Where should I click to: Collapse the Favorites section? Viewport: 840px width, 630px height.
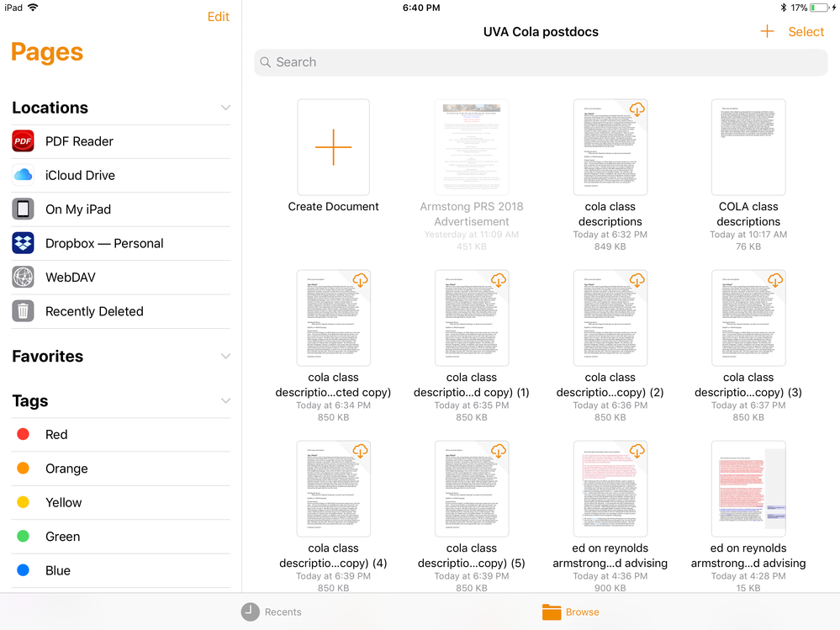tap(226, 357)
